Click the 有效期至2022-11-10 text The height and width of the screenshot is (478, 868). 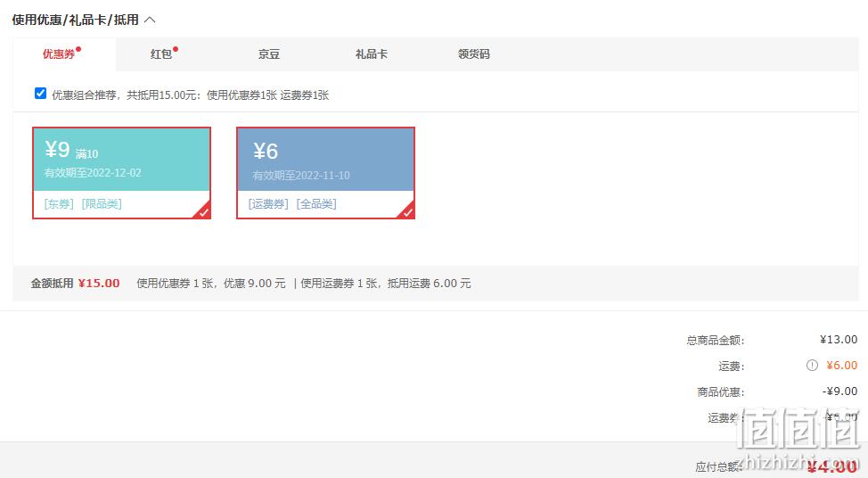pos(301,176)
